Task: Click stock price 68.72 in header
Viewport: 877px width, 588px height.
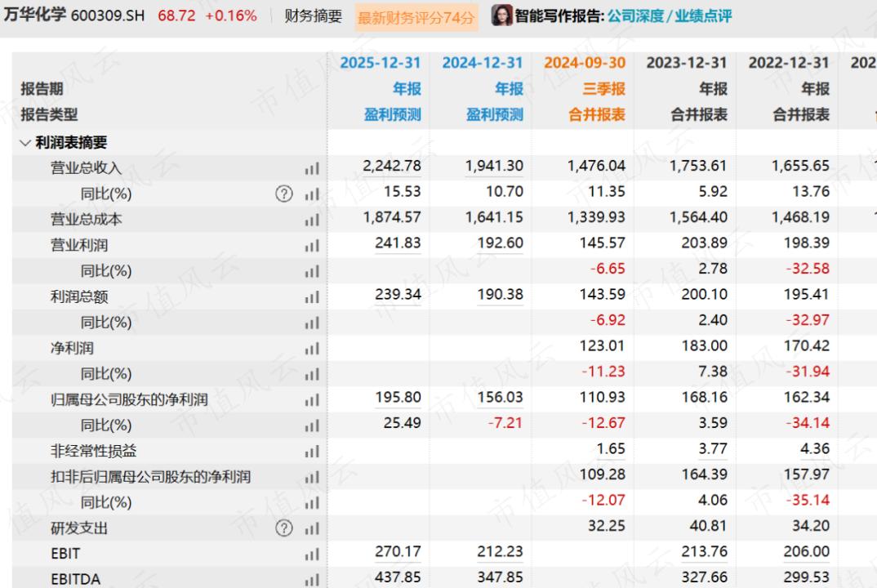Action: pyautogui.click(x=176, y=16)
